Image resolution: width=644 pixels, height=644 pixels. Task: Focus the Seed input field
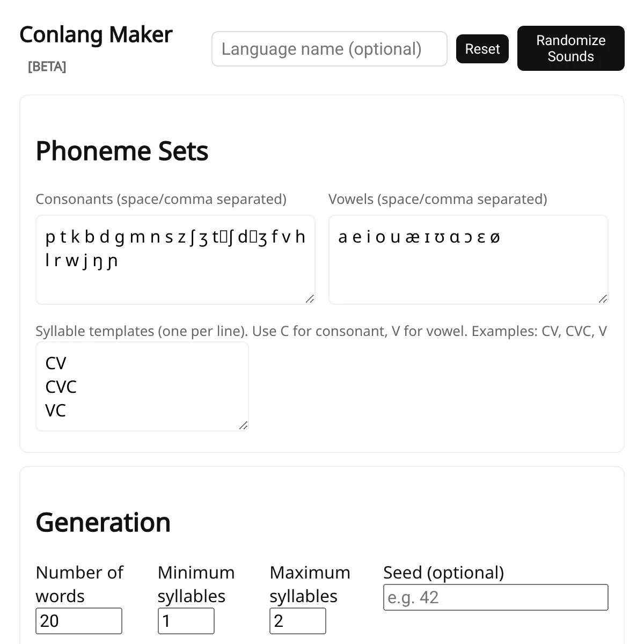pyautogui.click(x=495, y=597)
